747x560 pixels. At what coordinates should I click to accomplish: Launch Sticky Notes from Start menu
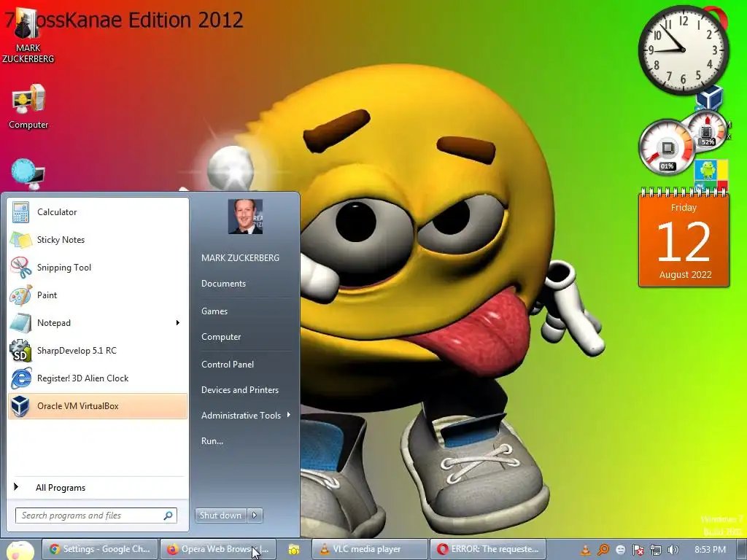[98, 239]
